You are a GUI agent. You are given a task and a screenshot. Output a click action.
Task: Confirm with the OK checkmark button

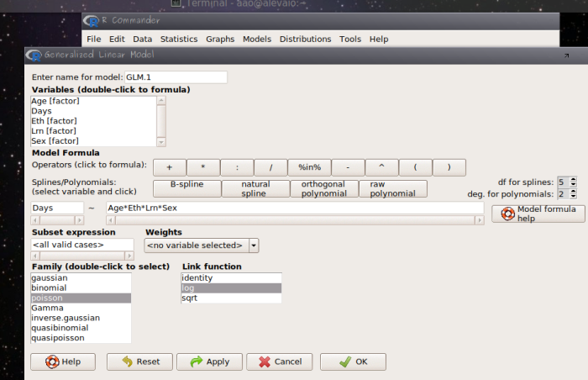coord(352,362)
